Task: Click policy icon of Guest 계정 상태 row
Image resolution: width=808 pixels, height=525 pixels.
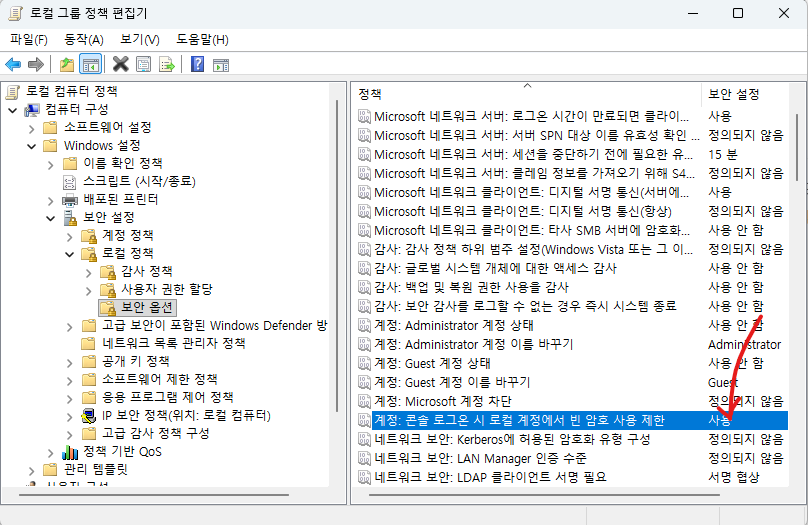Action: tap(364, 364)
